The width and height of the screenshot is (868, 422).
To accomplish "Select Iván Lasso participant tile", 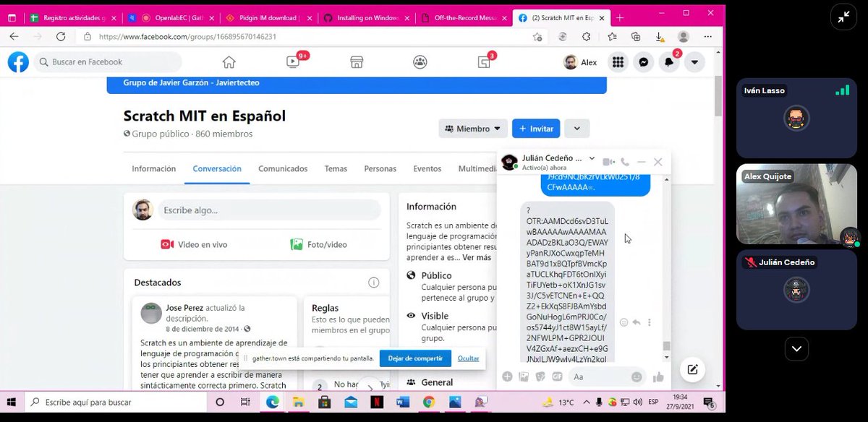I will (796, 119).
